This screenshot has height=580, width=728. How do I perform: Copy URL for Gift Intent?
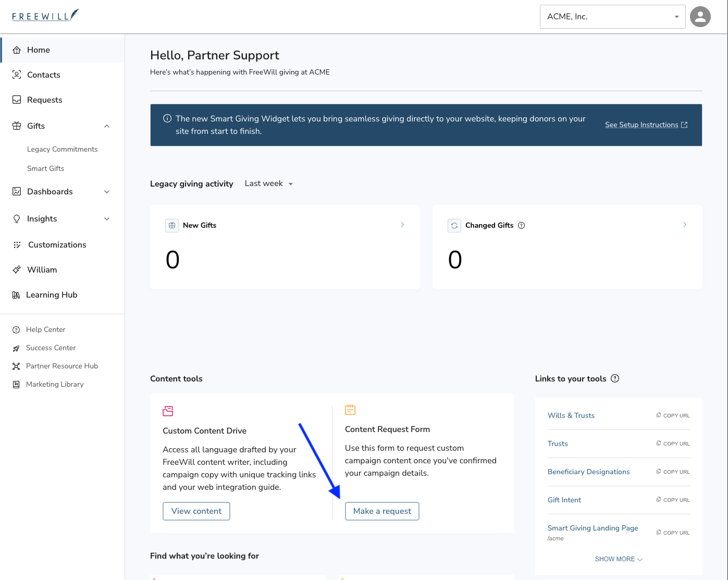point(673,500)
